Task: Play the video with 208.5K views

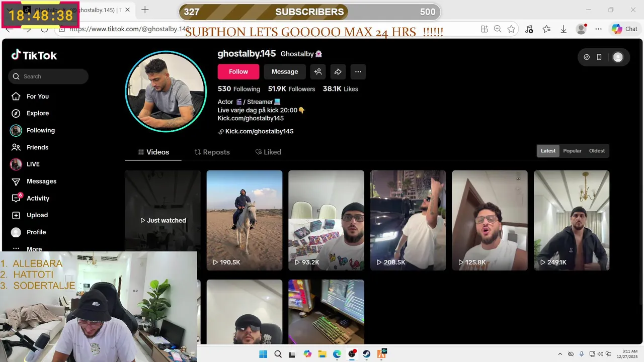Action: click(408, 220)
